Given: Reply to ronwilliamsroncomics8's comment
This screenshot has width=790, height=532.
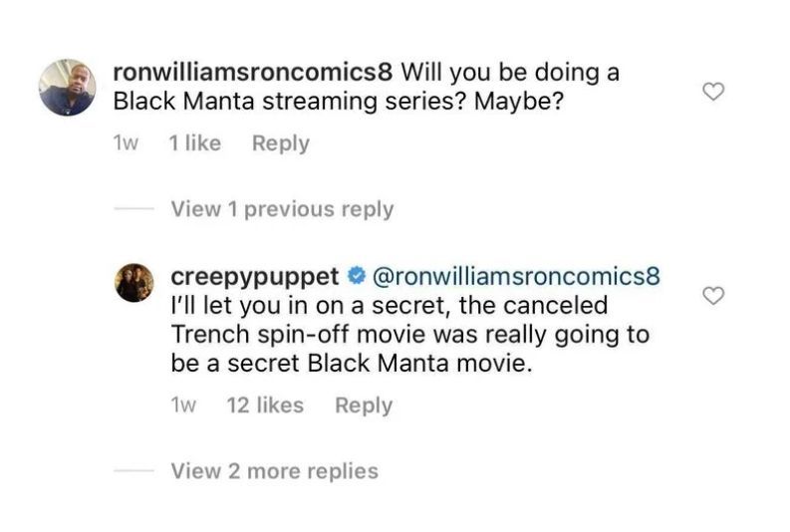Looking at the screenshot, I should (x=280, y=143).
